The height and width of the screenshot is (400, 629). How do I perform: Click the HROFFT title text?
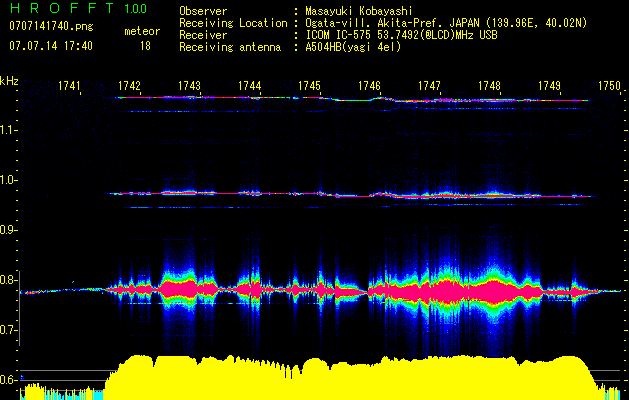pos(63,8)
